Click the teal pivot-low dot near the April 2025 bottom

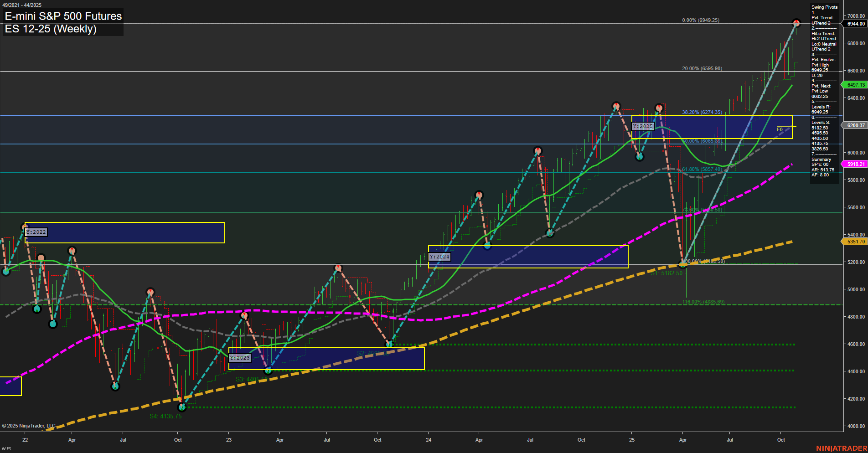pos(684,263)
